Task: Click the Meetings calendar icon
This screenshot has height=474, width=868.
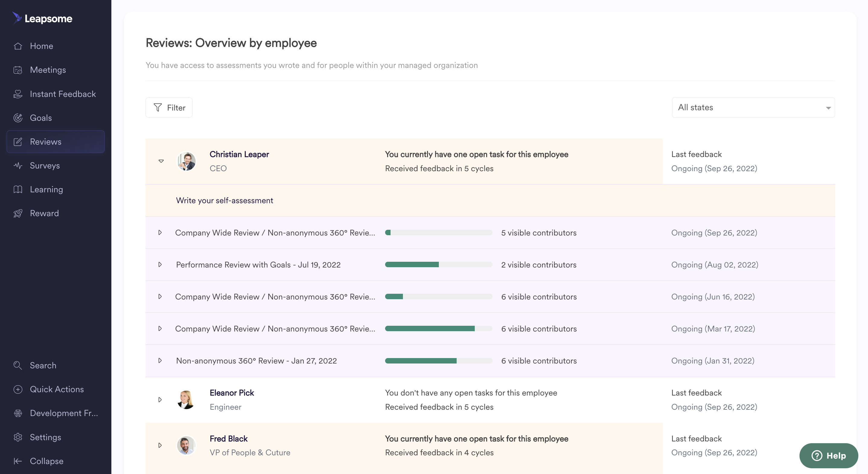Action: [x=18, y=70]
